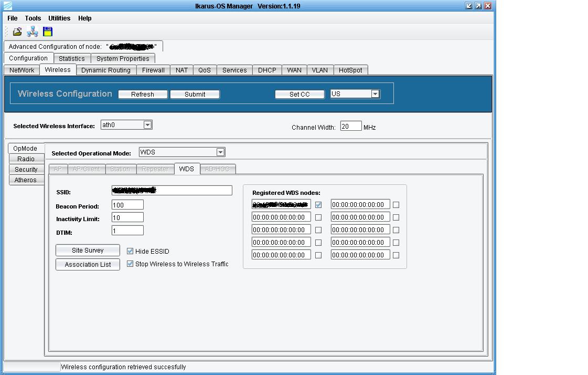Open the DHCP tab
Viewport: 588px width, 375px height.
tap(267, 70)
